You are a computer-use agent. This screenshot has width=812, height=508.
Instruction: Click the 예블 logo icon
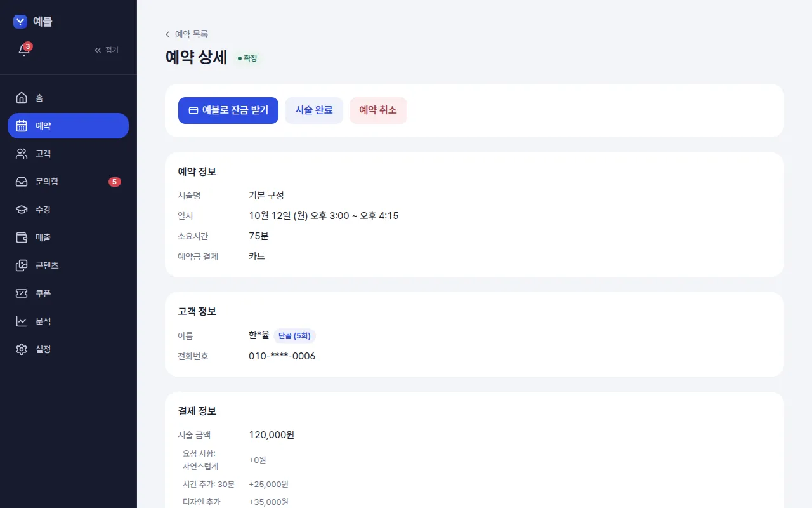(20, 22)
